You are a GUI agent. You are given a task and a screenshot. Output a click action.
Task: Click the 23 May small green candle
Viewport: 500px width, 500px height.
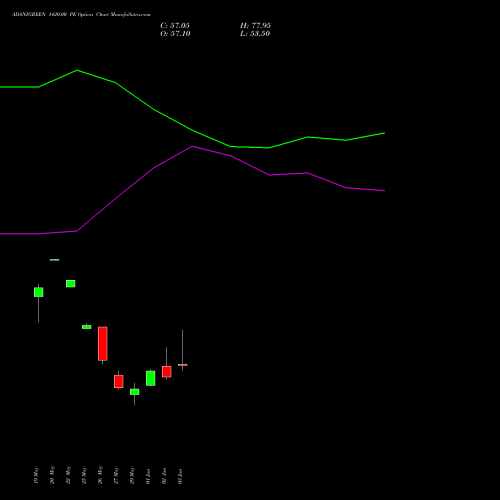pos(87,327)
